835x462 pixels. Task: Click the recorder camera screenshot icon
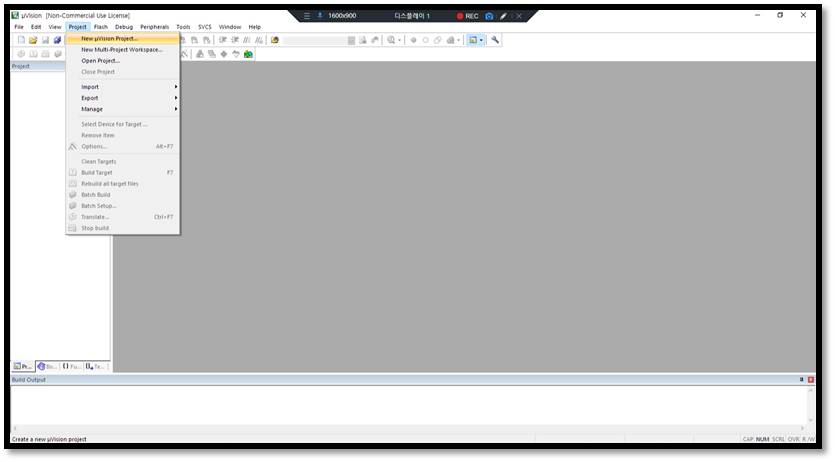[x=489, y=16]
